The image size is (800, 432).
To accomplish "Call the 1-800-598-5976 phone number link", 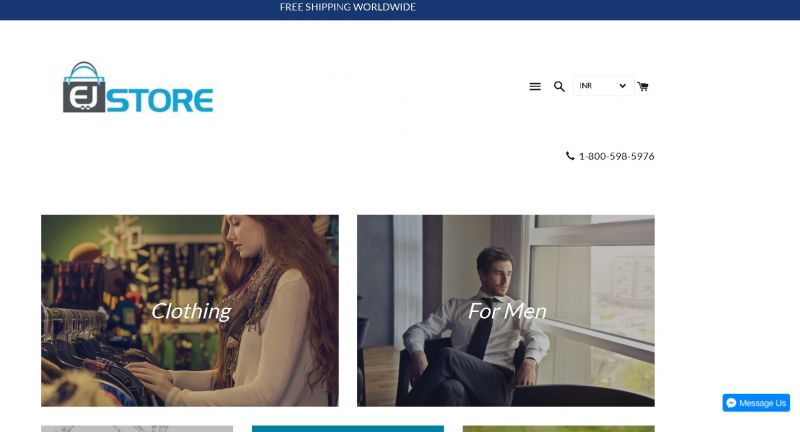I will [616, 156].
